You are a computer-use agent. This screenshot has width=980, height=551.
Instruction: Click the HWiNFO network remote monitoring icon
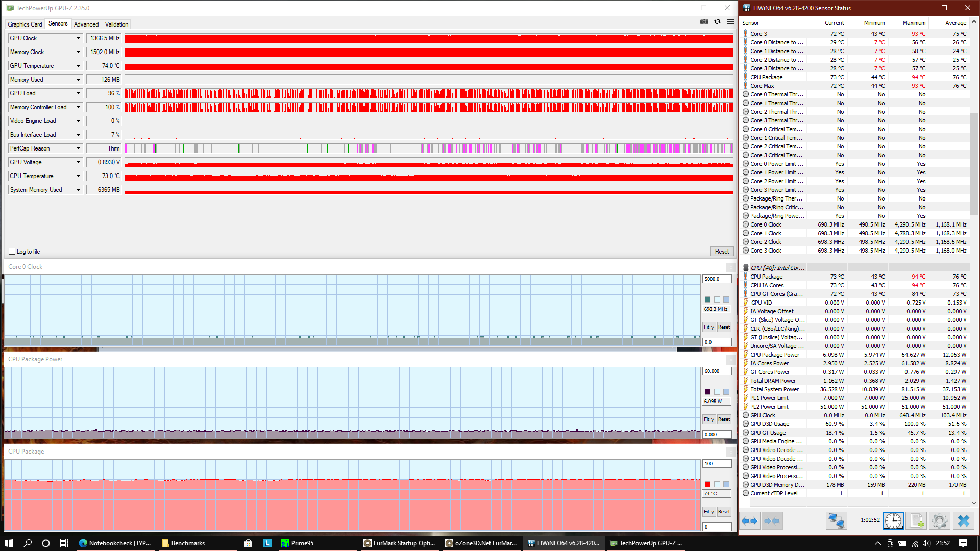(836, 521)
